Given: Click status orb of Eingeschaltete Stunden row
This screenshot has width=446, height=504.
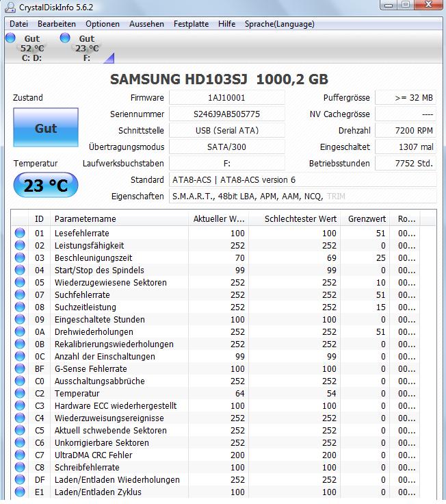Looking at the screenshot, I should click(x=20, y=319).
